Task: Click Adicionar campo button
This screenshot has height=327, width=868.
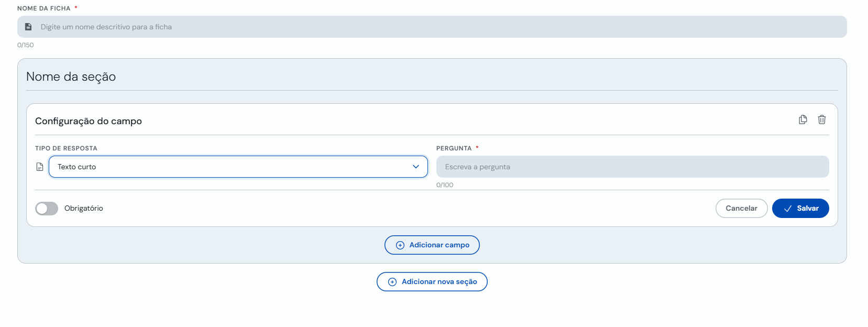Action: (x=432, y=245)
